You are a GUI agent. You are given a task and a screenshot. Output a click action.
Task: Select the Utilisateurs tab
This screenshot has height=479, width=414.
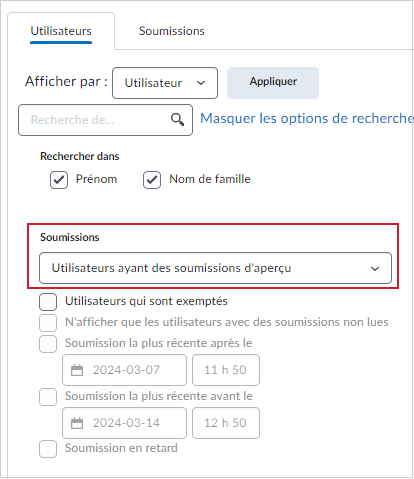click(61, 31)
